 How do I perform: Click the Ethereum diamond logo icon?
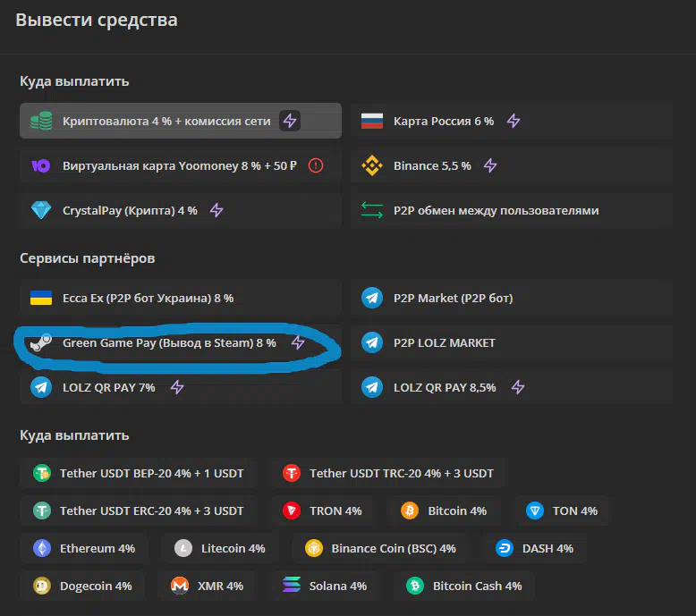(42, 549)
